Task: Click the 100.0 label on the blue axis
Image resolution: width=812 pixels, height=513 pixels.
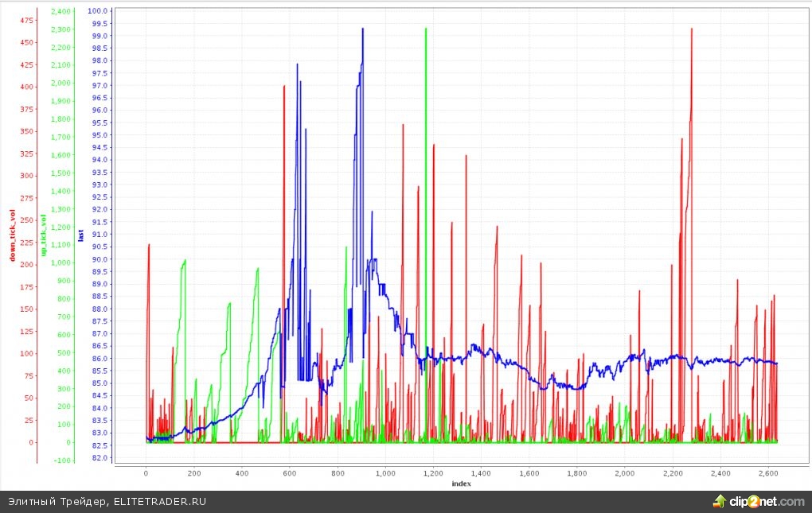Action: [99, 11]
